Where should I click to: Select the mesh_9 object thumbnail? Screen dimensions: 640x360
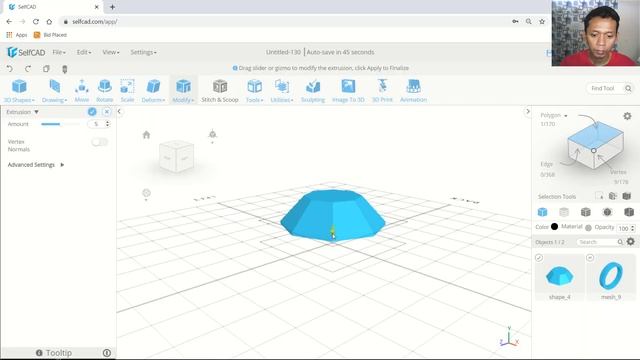point(611,278)
